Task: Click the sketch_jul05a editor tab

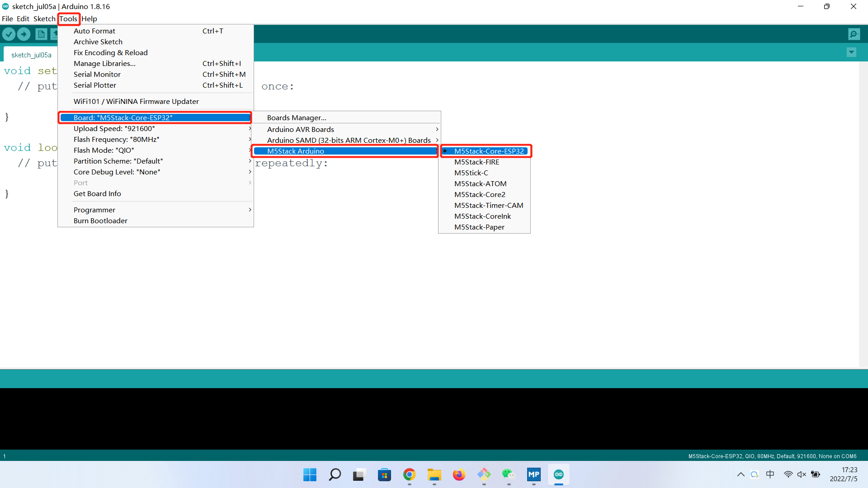Action: pyautogui.click(x=31, y=55)
